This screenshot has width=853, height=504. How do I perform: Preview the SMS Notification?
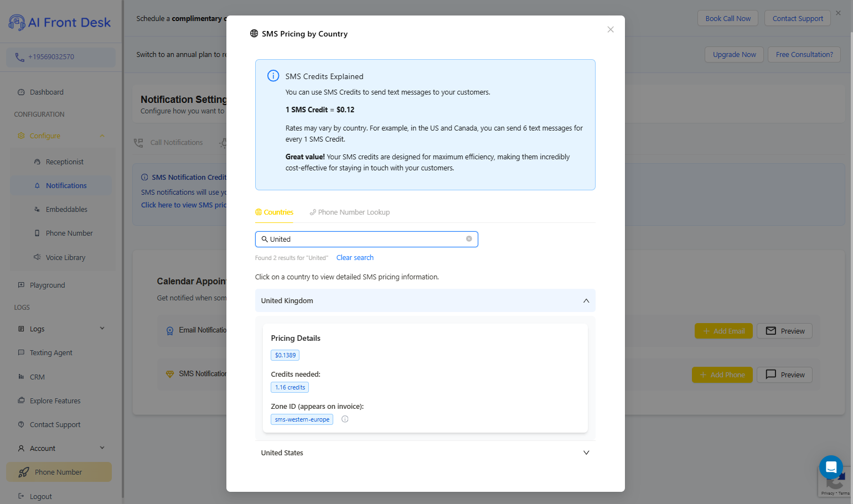(x=785, y=375)
